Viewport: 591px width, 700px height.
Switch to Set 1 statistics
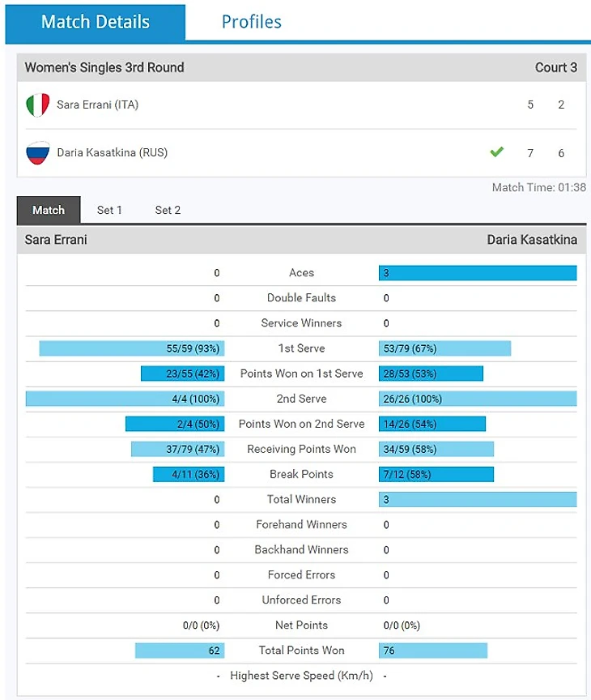click(x=109, y=211)
